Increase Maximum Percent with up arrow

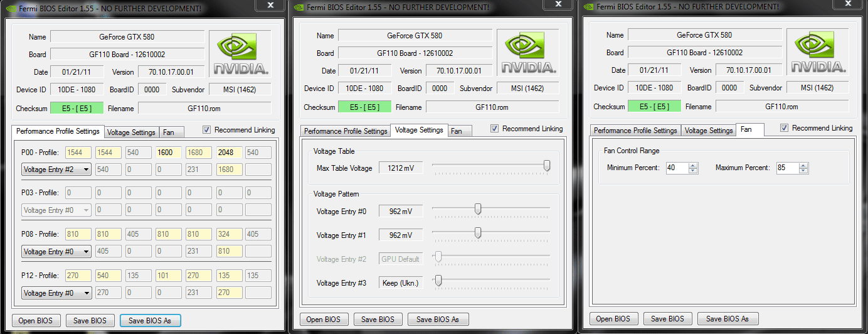[x=803, y=165]
